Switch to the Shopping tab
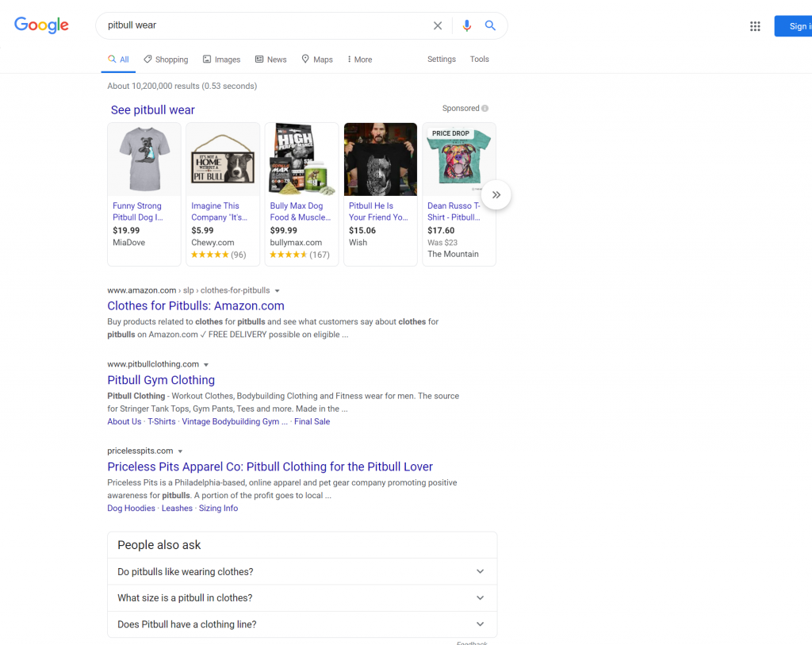 coord(166,60)
